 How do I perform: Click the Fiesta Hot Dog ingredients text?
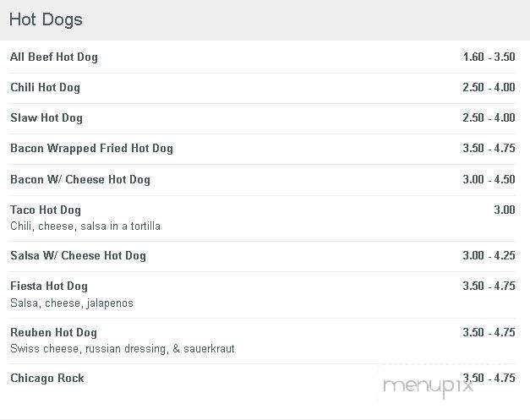[72, 303]
